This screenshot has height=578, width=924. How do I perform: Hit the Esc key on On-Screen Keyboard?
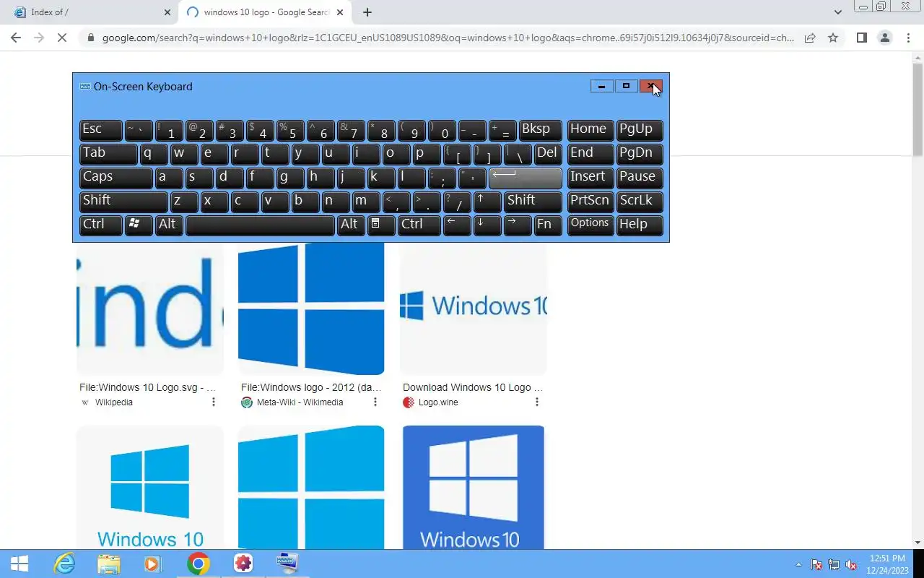(100, 130)
